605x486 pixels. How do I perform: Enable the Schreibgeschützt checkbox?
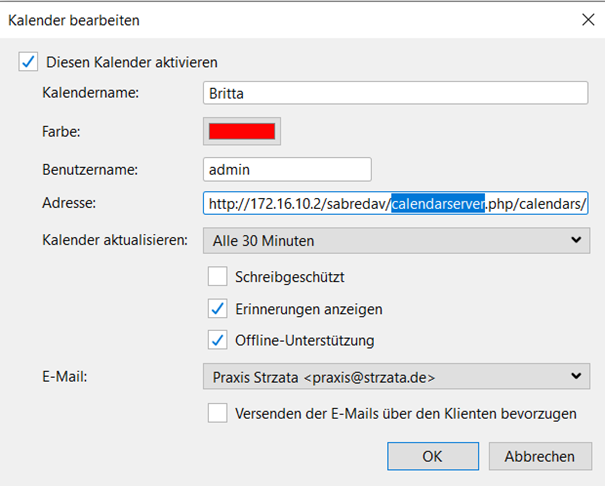pyautogui.click(x=217, y=276)
